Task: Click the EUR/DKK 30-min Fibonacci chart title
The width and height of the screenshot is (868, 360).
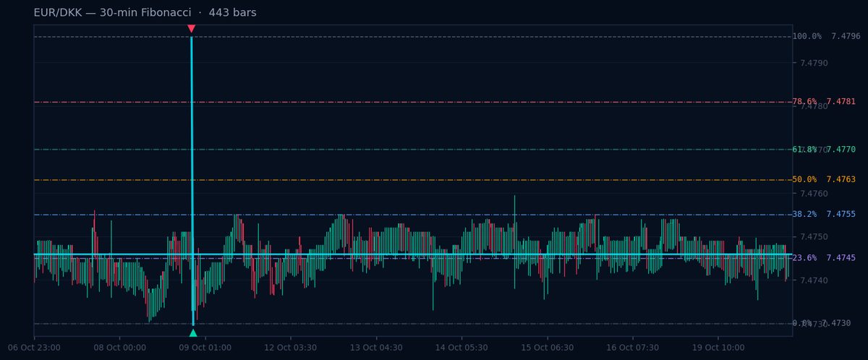Action: tap(145, 13)
